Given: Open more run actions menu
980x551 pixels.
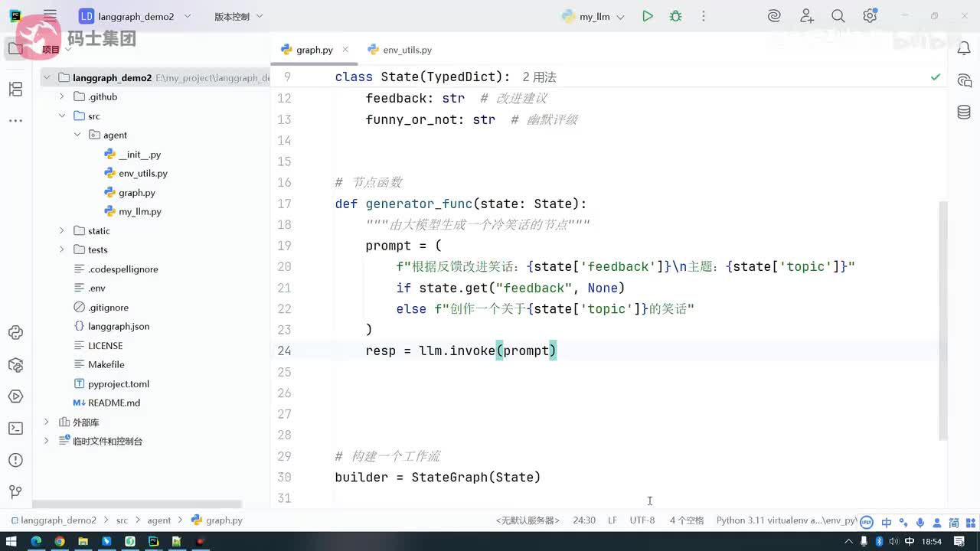Looking at the screenshot, I should (x=704, y=16).
